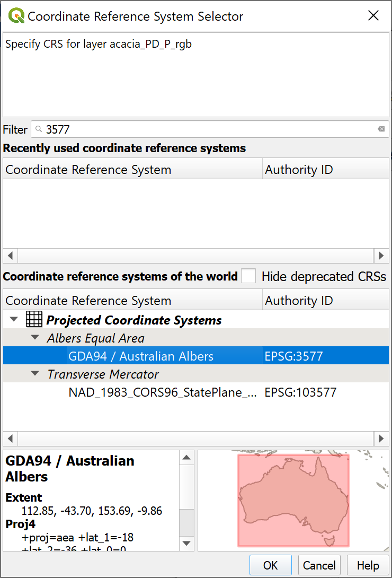Collapse the Transverse Mercator group
The height and width of the screenshot is (578, 392).
[34, 374]
